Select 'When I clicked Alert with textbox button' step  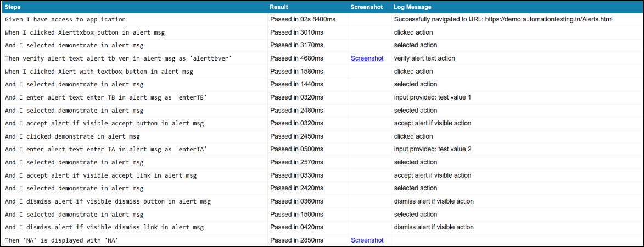(x=99, y=72)
